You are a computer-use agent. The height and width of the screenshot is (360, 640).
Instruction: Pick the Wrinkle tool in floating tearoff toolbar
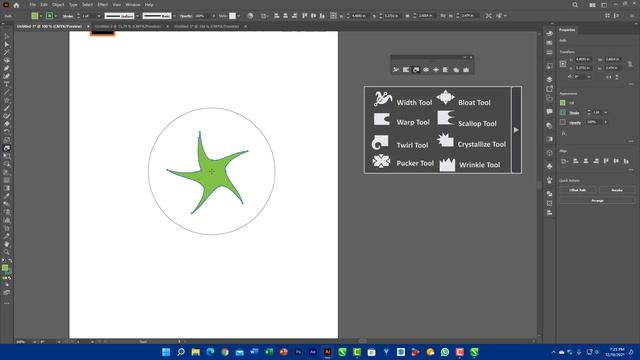(x=466, y=70)
